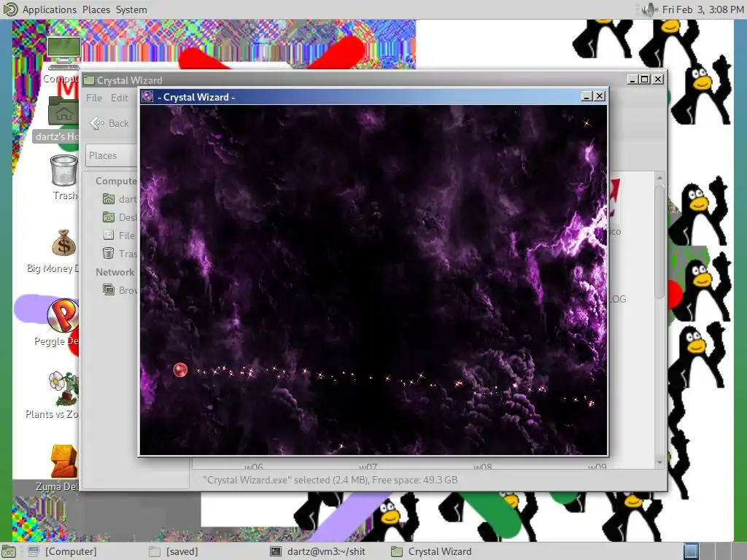Open the Applications menu
The height and width of the screenshot is (560, 747).
49,9
